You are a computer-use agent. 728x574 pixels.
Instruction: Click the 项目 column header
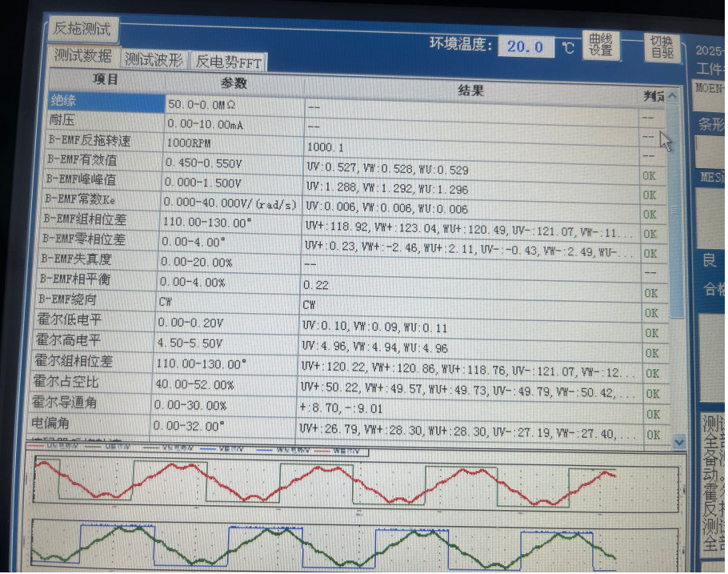click(106, 80)
